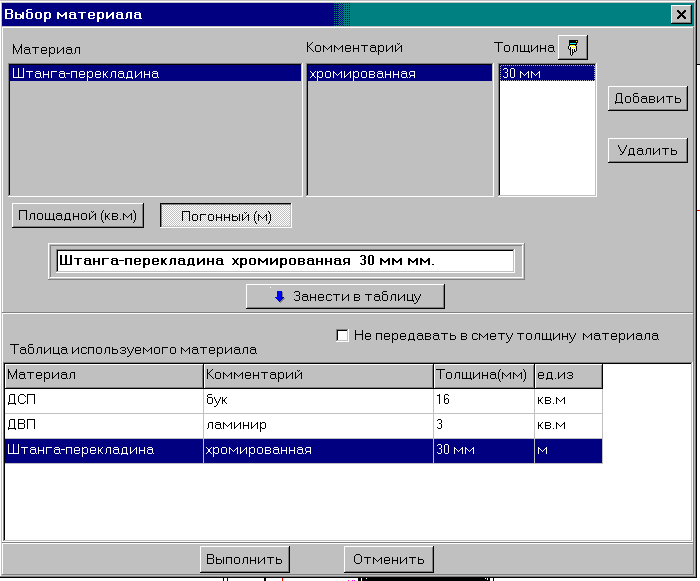The image size is (700, 581).
Task: Select 30 мм in the Толщина list
Action: coord(547,73)
